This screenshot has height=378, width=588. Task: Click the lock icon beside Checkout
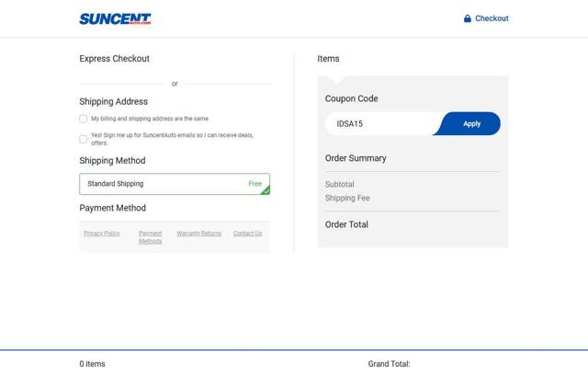coord(468,18)
